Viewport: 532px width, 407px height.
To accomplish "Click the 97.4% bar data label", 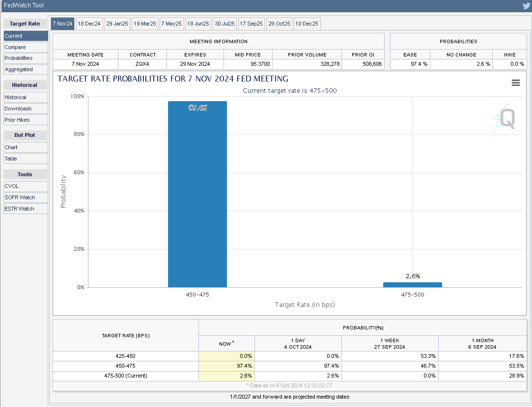I will (198, 108).
